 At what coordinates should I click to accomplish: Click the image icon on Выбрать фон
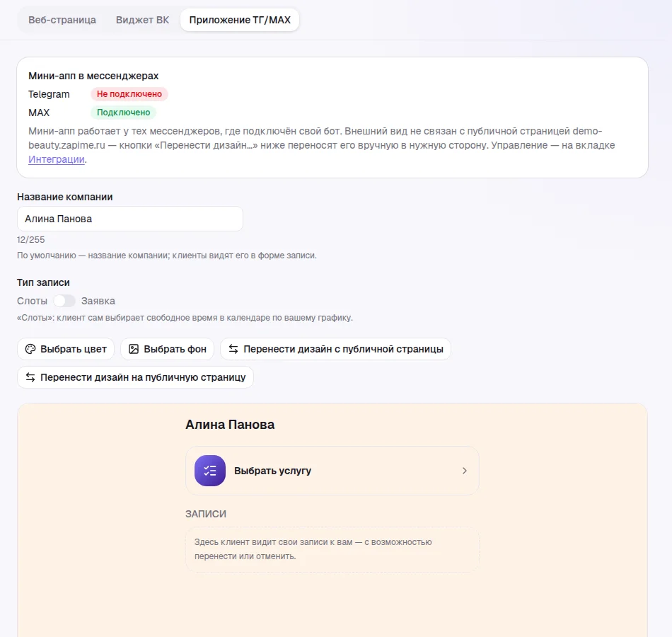(134, 349)
